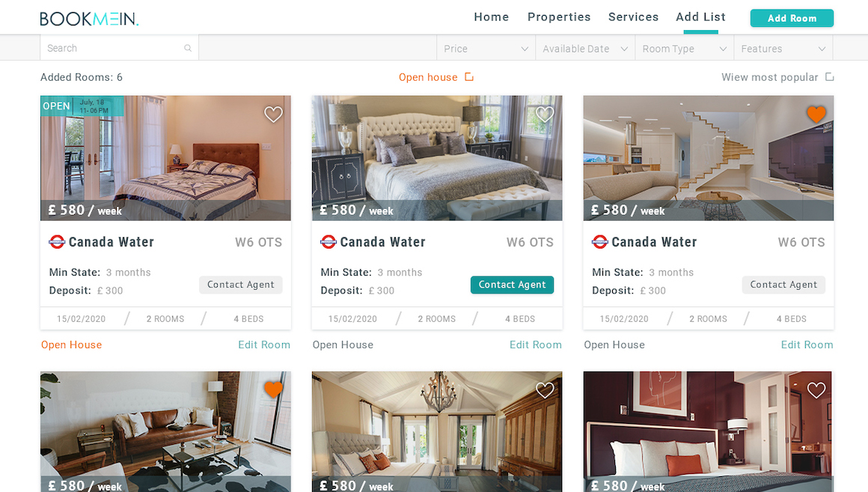Toggle the Open house checkbox

469,76
